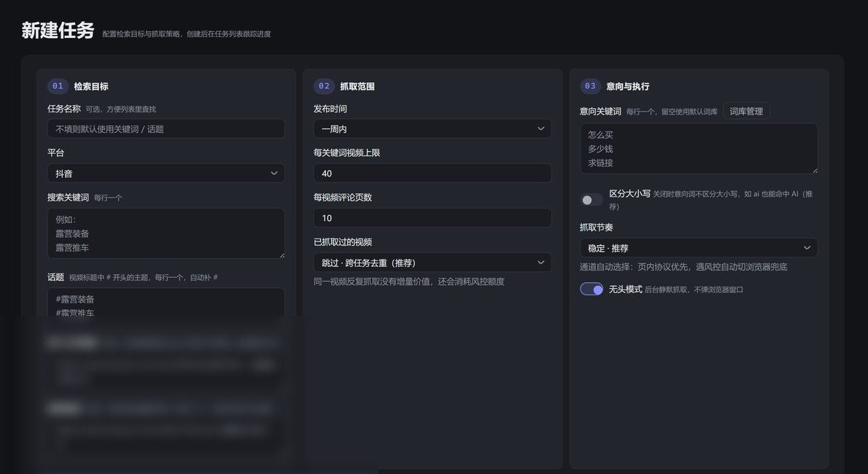This screenshot has width=868, height=474.
Task: Click the 意向关键词 text area
Action: pos(699,149)
